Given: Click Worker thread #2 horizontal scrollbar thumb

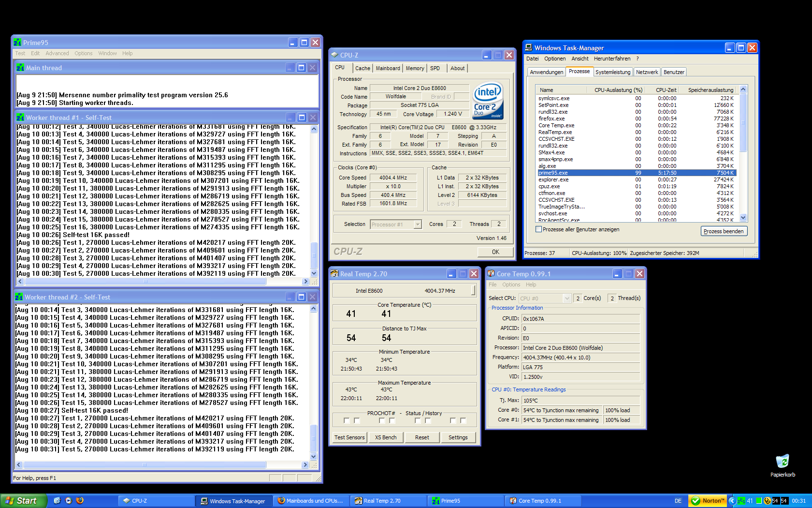Looking at the screenshot, I should coord(145,465).
